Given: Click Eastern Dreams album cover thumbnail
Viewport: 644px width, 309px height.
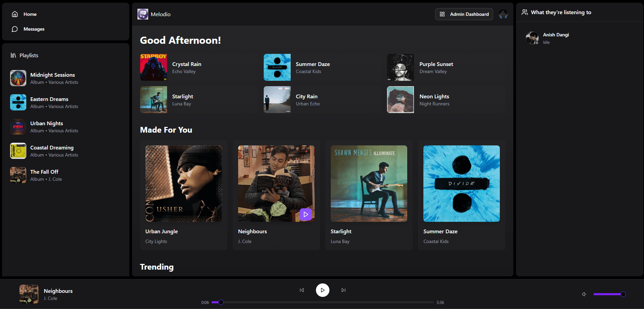Looking at the screenshot, I should (x=18, y=102).
